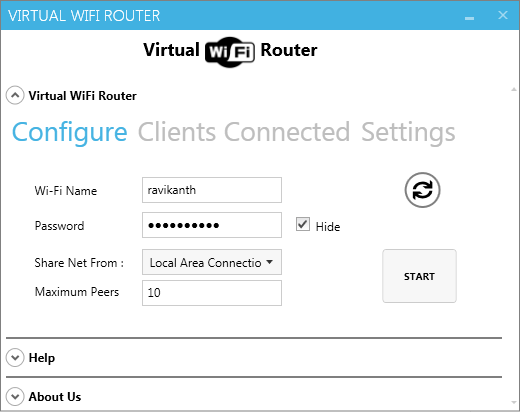The image size is (520, 412).
Task: Select the Maximum Peers input box
Action: (x=212, y=293)
